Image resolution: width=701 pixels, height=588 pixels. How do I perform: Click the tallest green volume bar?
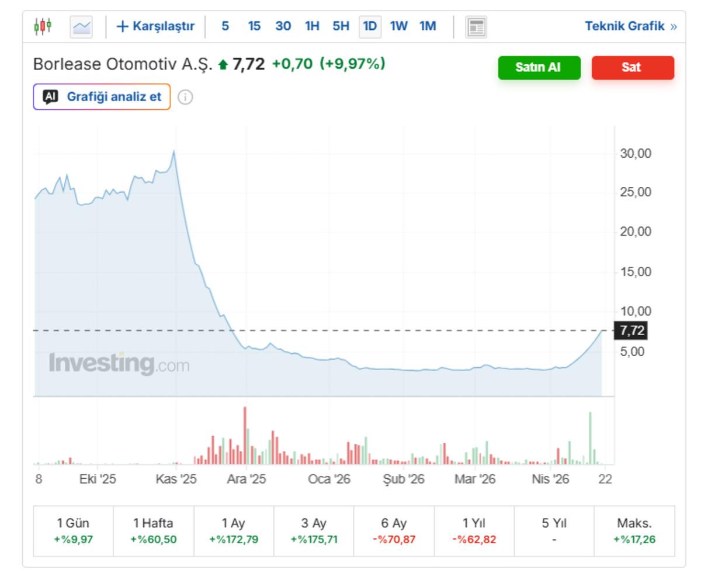tap(590, 438)
